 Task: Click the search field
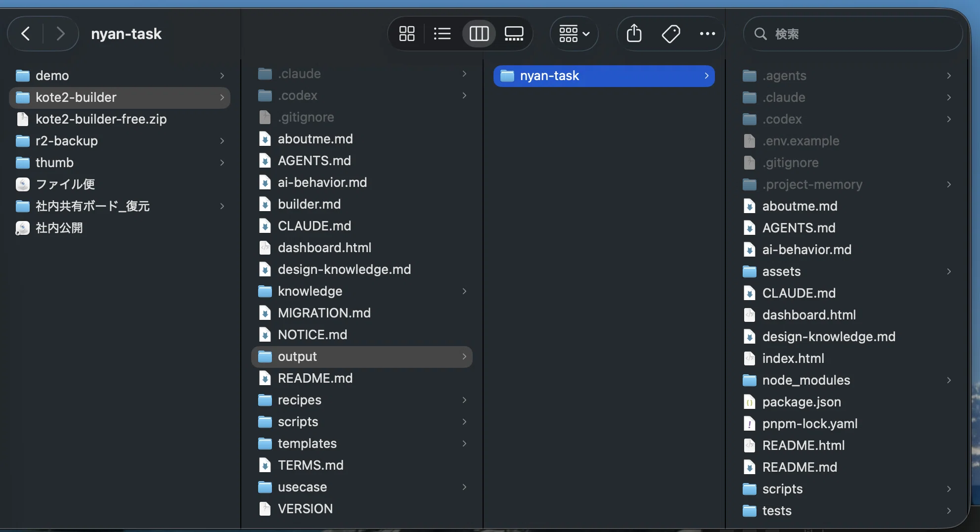853,34
